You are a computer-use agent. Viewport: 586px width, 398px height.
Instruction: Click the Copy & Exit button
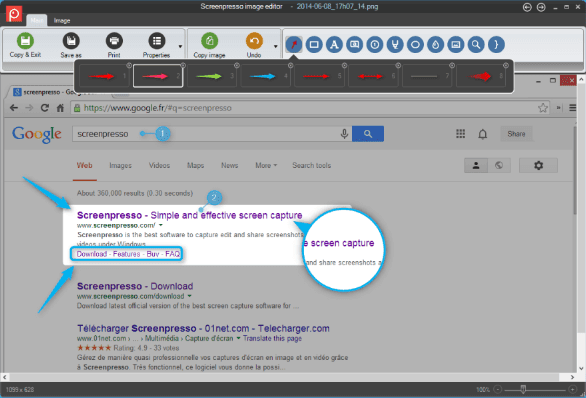point(25,46)
